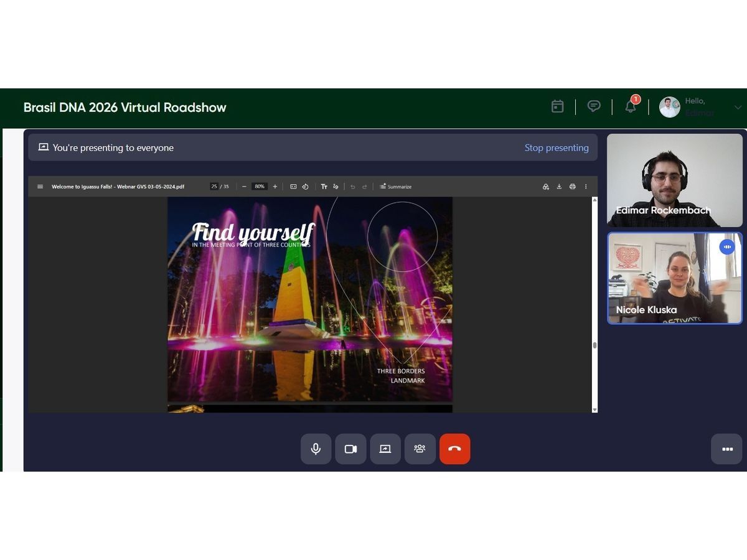The width and height of the screenshot is (747, 560).
Task: Show the participants list
Action: click(420, 449)
